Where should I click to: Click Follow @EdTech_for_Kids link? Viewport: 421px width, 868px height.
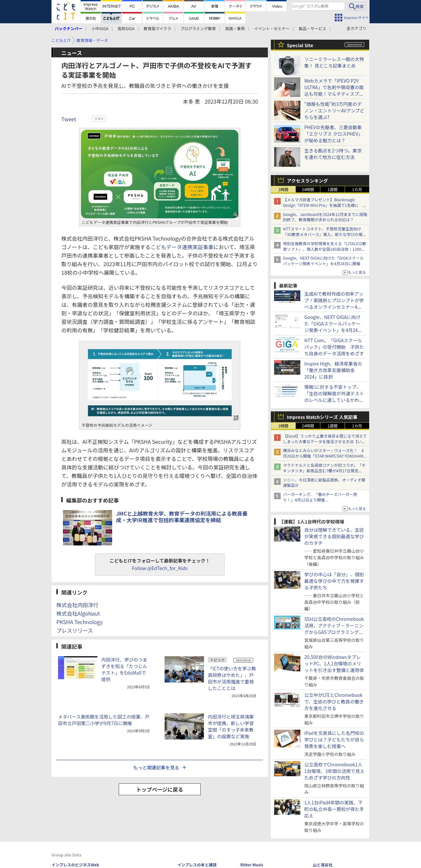159,568
